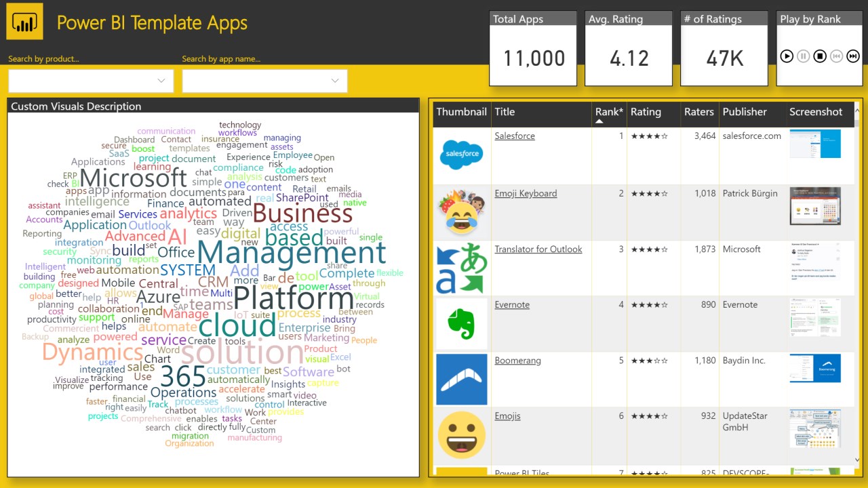Click the Salesforce cloud logo thumbnail
Screen dimensions: 868x488
click(x=462, y=155)
